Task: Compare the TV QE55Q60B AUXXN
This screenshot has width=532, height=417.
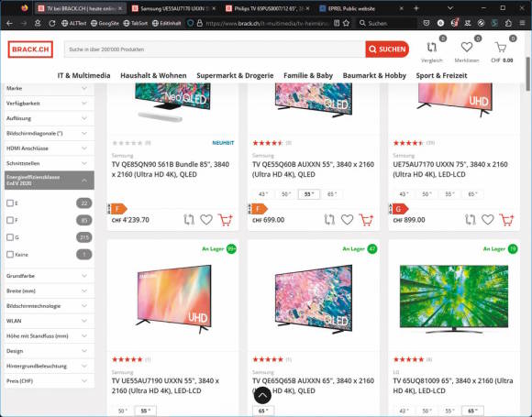Action: pos(329,220)
